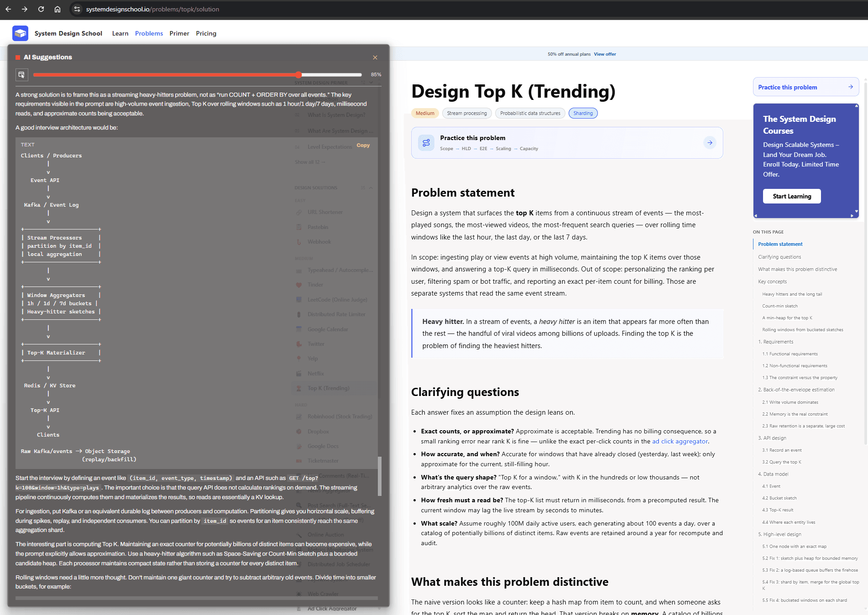Click the browser home icon
Image resolution: width=868 pixels, height=615 pixels.
58,9
